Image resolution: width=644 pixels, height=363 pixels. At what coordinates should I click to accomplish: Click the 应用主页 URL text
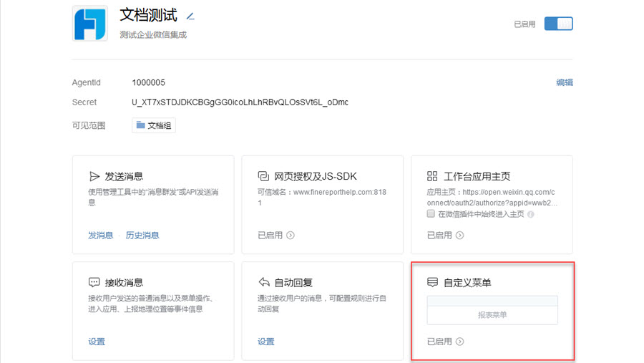pyautogui.click(x=492, y=198)
